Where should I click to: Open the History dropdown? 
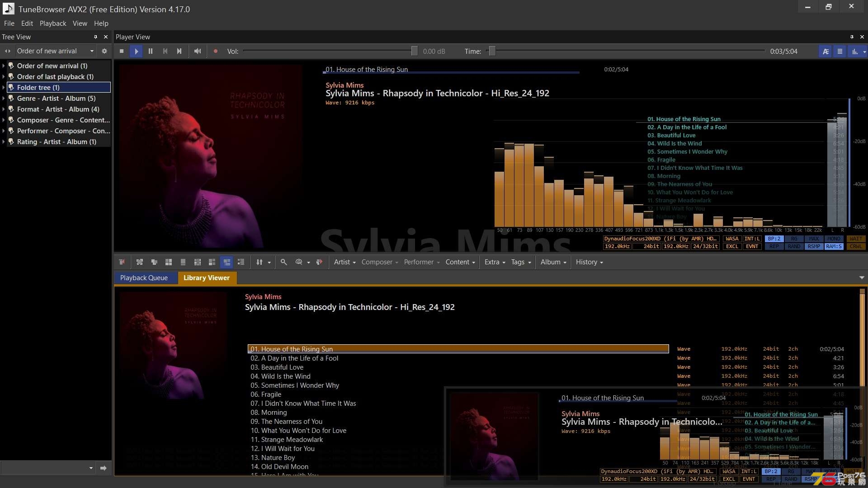[589, 262]
